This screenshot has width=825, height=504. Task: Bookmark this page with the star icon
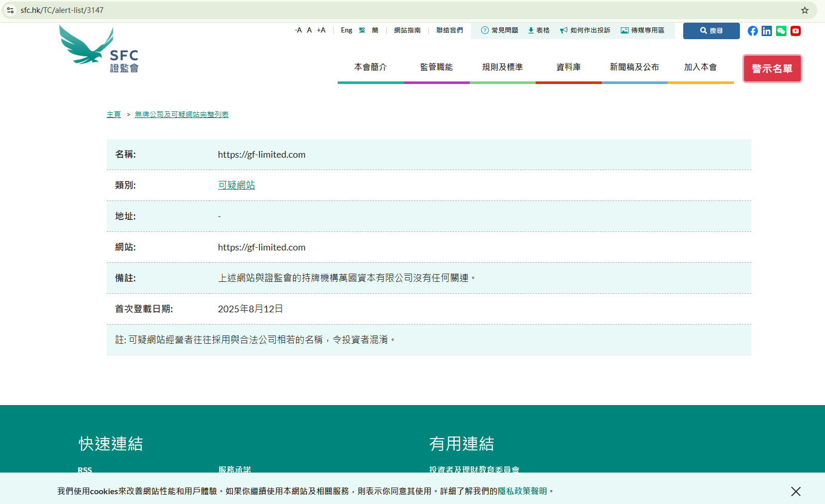point(804,10)
